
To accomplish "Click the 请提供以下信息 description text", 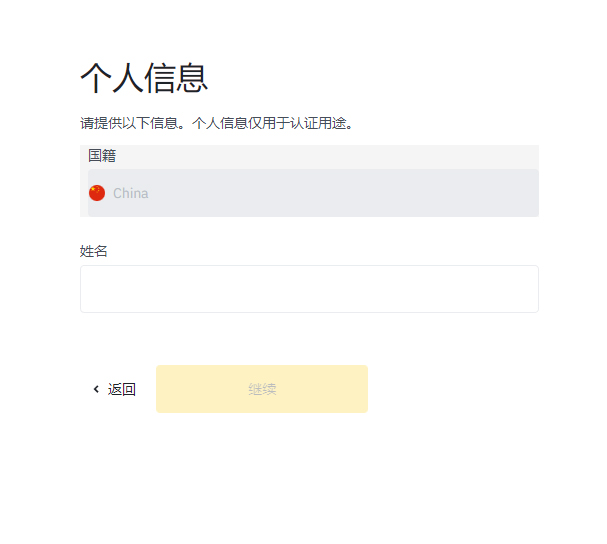I will click(x=129, y=123).
